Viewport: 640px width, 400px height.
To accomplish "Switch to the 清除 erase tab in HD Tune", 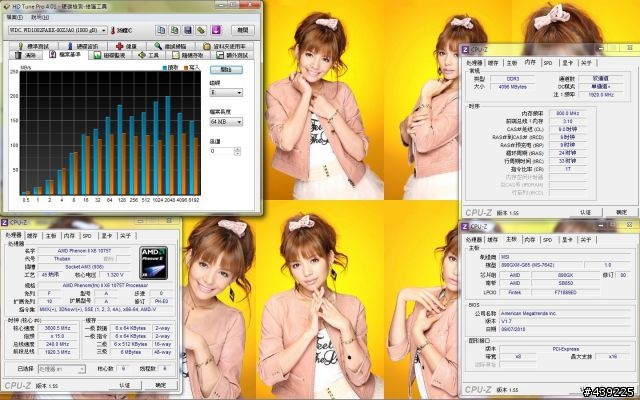I will [x=27, y=55].
